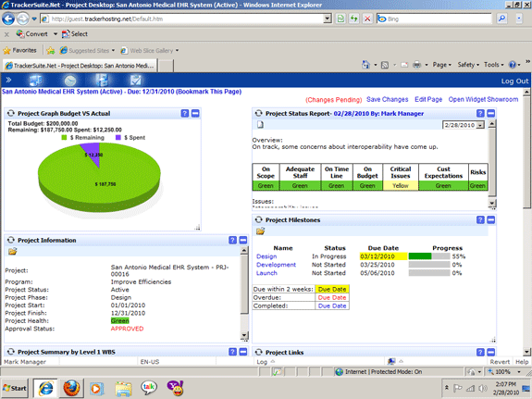Screen dimensions: 532x399
Task: Go back with the browser Back button
Action: click(x=8, y=19)
